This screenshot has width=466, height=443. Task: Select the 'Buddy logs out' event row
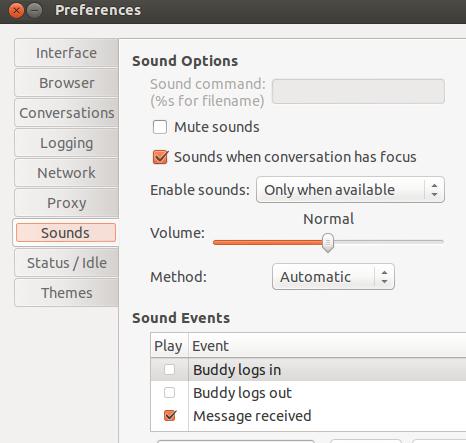pyautogui.click(x=308, y=393)
